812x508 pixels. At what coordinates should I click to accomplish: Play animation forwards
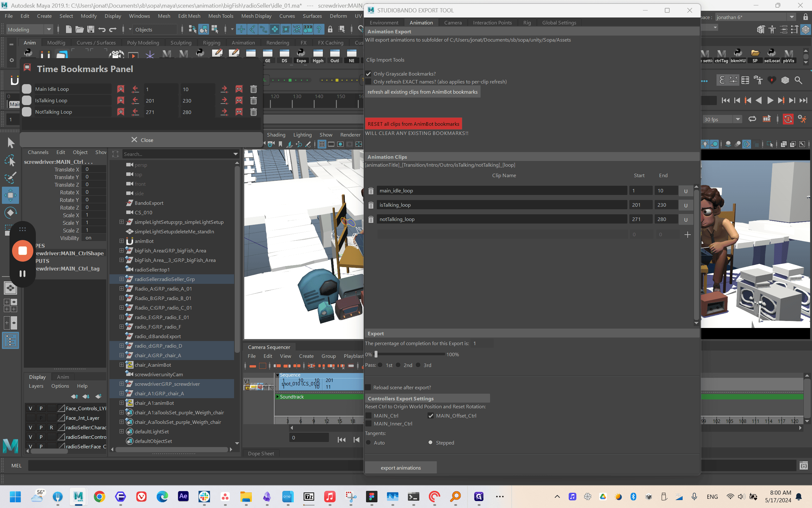[x=770, y=100]
